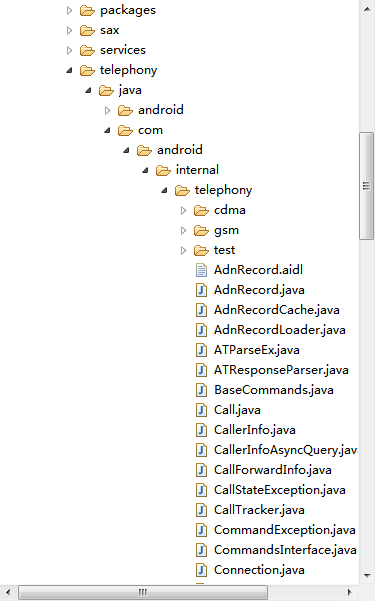Click the AdnRecord.java file icon
This screenshot has height=601, width=375.
201,290
